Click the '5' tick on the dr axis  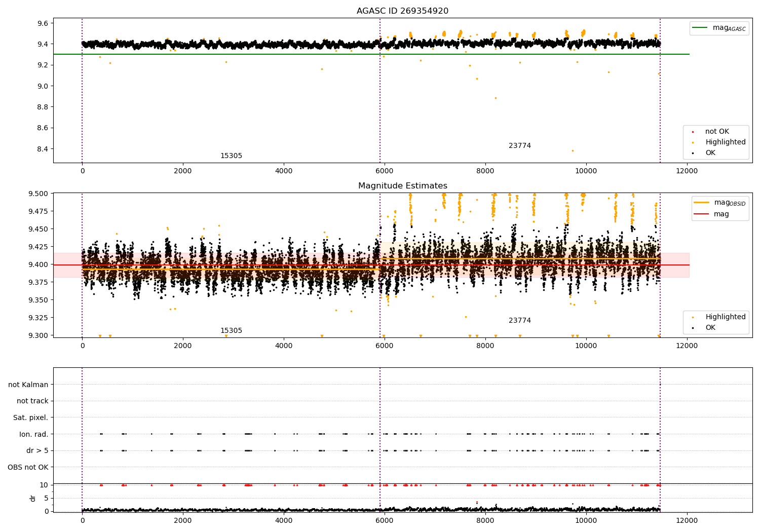[47, 498]
